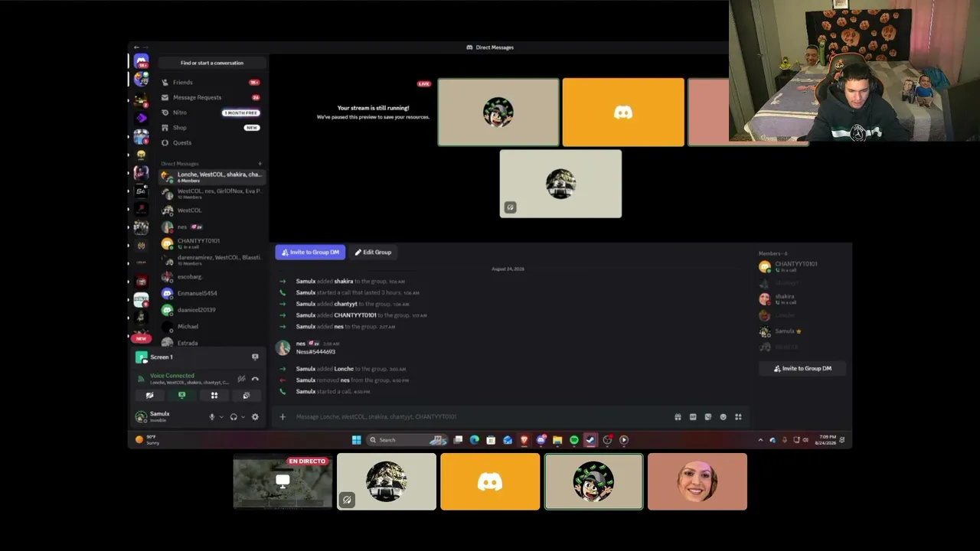This screenshot has height=551, width=980.
Task: Open Brave browser from taskbar
Action: click(x=524, y=440)
